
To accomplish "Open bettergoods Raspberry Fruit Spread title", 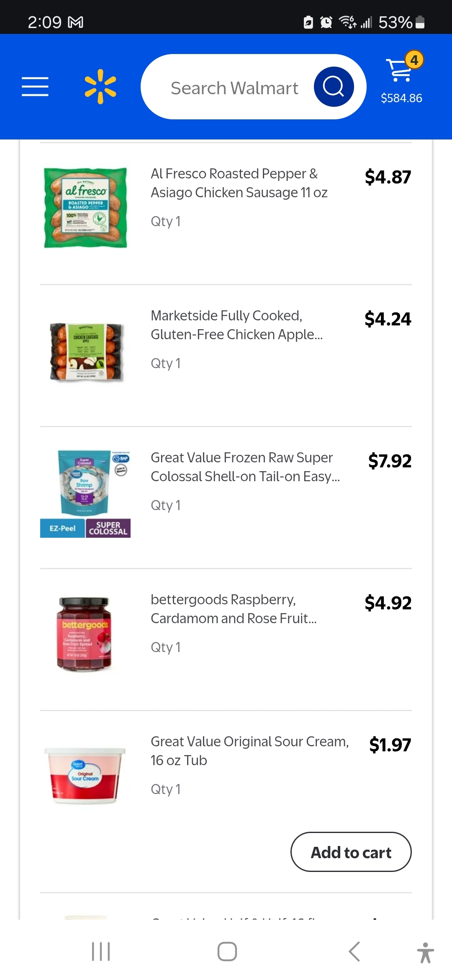I will point(234,609).
